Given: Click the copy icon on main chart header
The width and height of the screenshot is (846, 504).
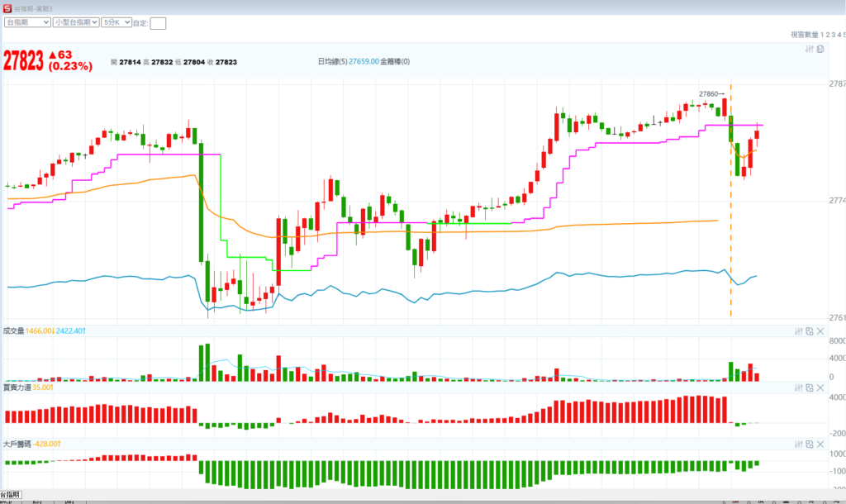Looking at the screenshot, I should [x=820, y=50].
